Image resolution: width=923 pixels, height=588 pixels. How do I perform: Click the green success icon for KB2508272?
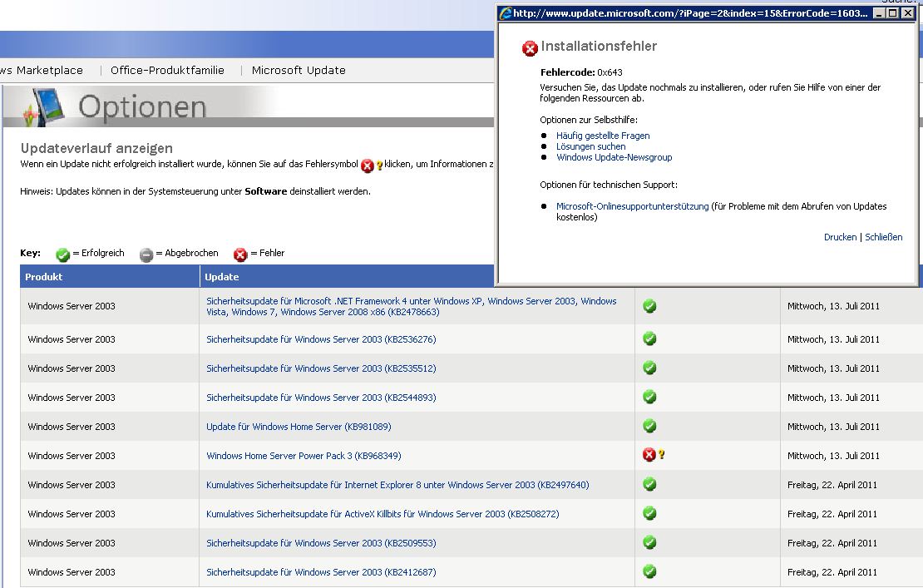pyautogui.click(x=650, y=513)
